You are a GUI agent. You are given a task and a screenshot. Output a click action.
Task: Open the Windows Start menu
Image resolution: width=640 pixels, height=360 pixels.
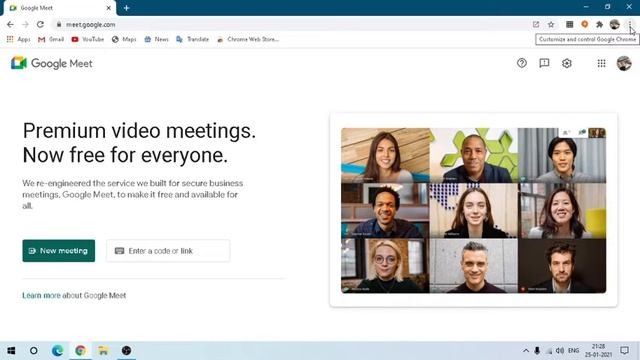(11, 351)
